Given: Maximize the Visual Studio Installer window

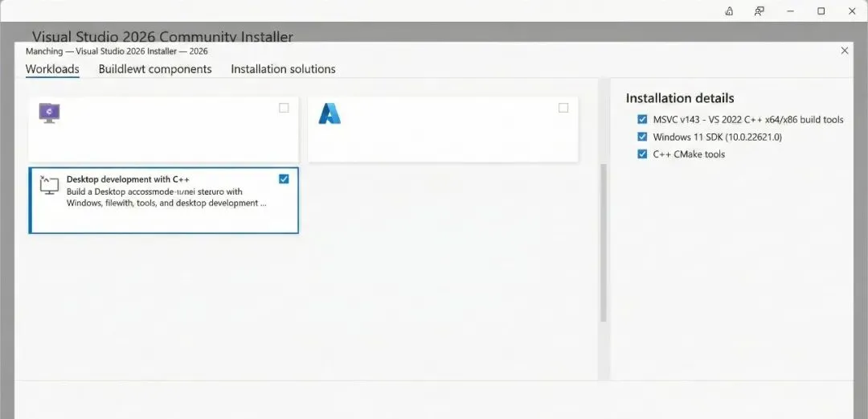Looking at the screenshot, I should click(821, 11).
